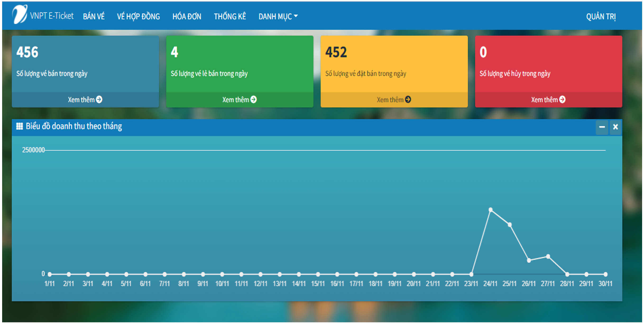Click Xem thêm on the 452 booked card
644x323 pixels.
click(390, 100)
